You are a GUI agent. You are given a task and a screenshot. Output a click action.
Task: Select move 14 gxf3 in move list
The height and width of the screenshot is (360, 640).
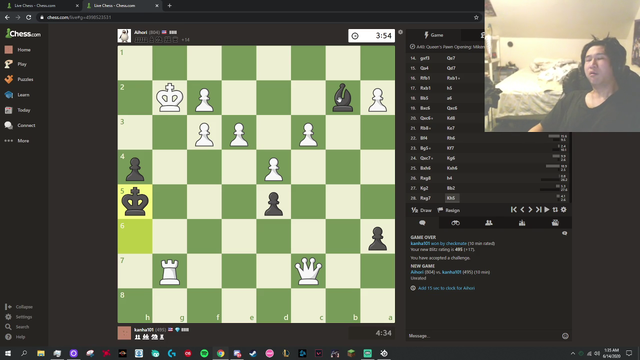[x=424, y=58]
